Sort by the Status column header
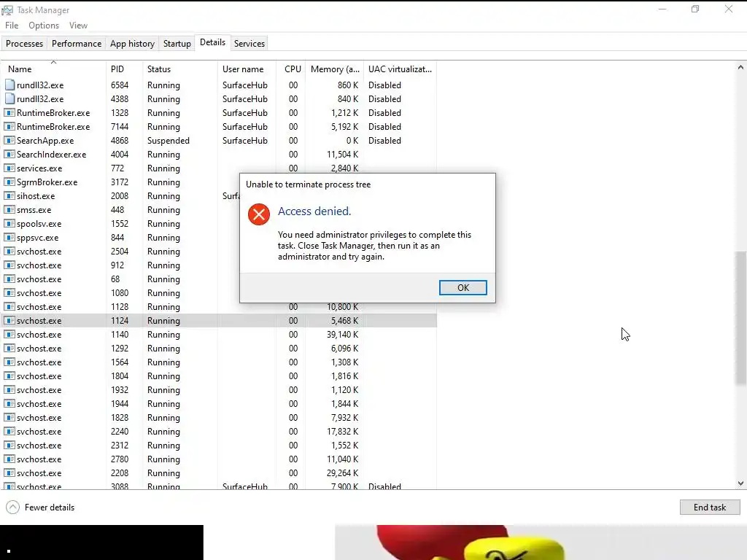The height and width of the screenshot is (560, 747). tap(179, 69)
